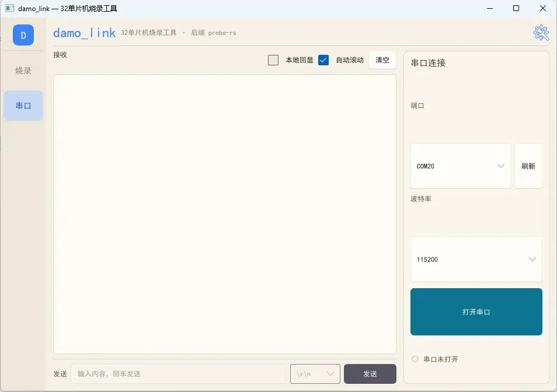Viewport: 557px width, 392px height.
Task: Uncheck the 自动滚动 checkbox
Action: (x=323, y=60)
